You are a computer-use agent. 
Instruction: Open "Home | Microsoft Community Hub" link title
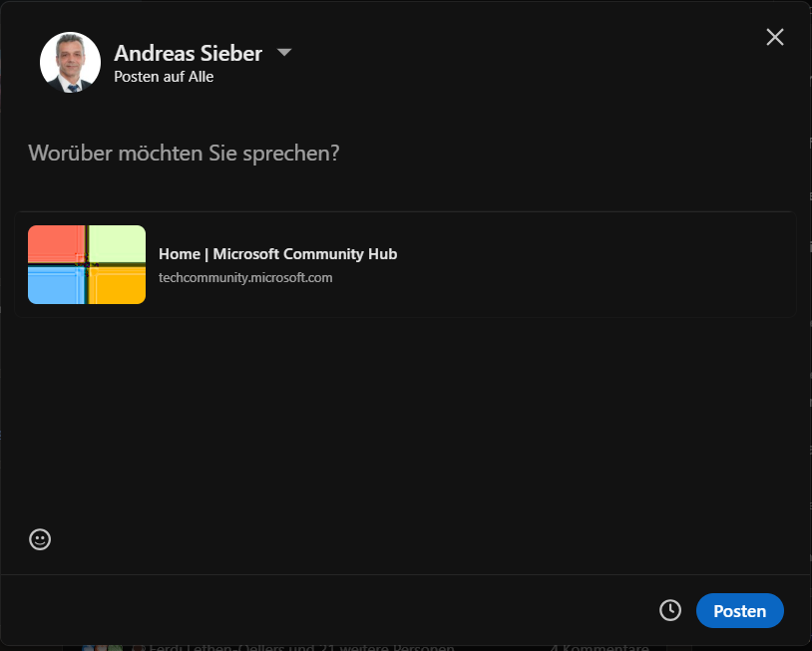click(277, 254)
